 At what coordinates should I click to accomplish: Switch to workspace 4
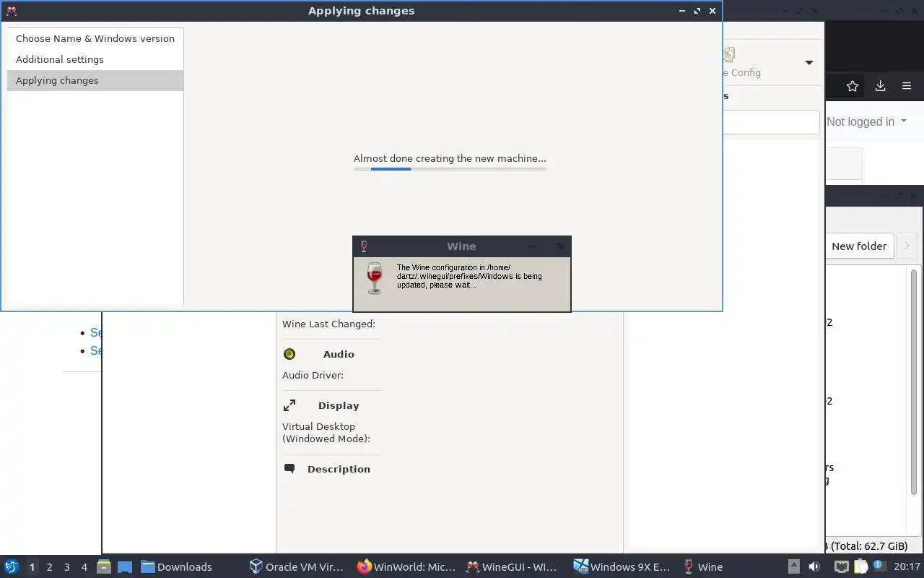click(84, 567)
